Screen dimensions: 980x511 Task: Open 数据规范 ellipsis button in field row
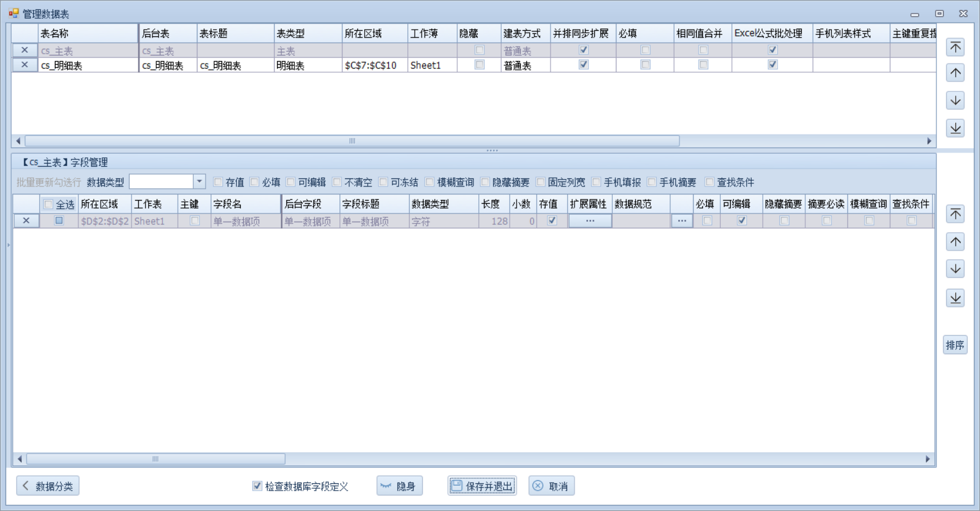click(x=681, y=220)
